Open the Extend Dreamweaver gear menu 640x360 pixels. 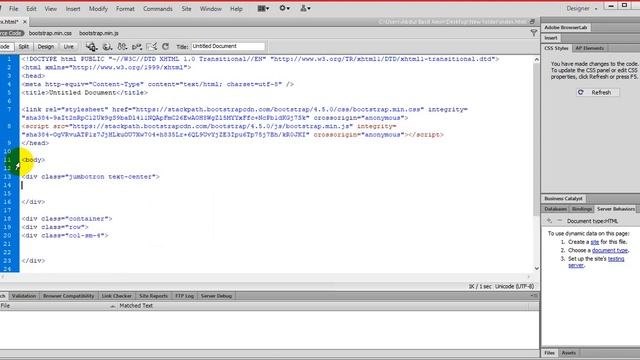click(284, 8)
